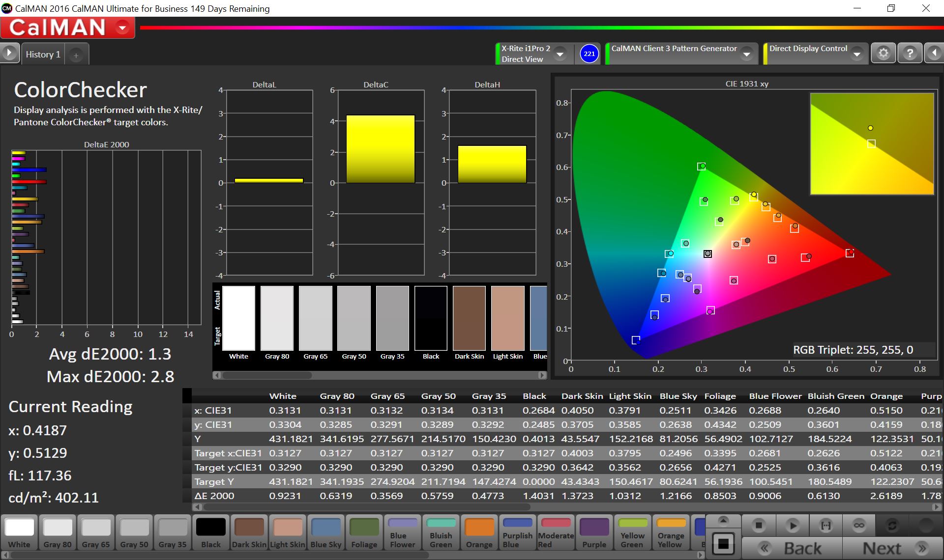Expand Direct Display Control dropdown
Viewport: 944px width, 560px height.
[857, 54]
